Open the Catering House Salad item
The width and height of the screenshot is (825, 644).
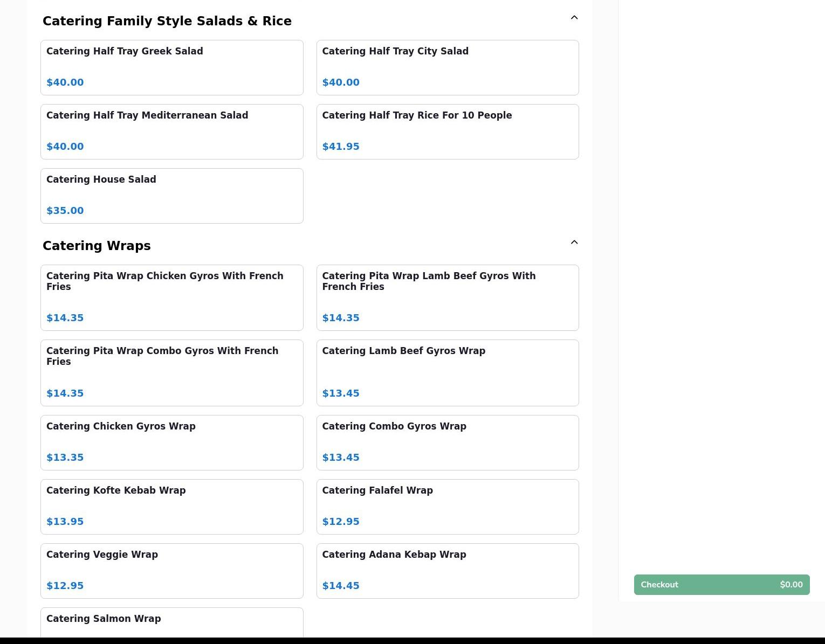tap(171, 196)
